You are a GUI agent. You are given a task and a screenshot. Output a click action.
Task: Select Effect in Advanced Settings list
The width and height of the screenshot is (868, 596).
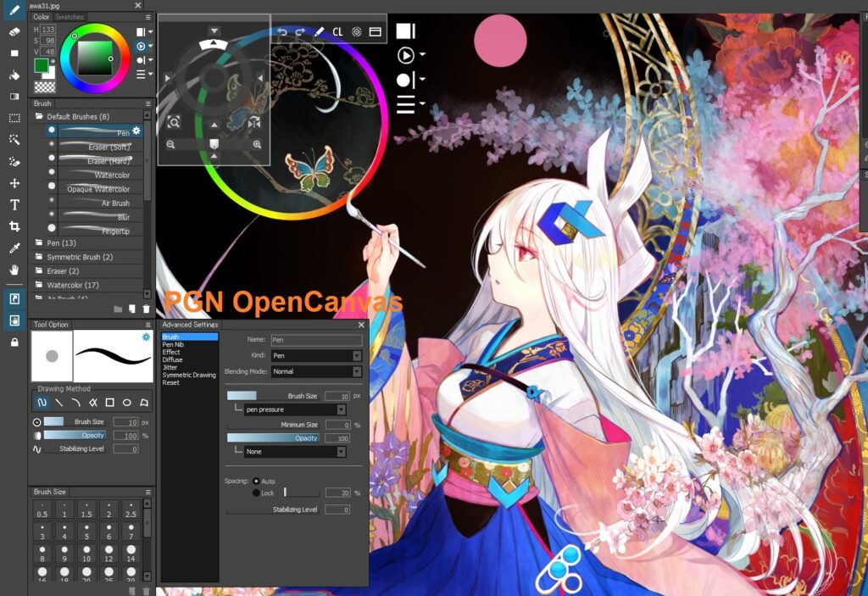pyautogui.click(x=171, y=353)
